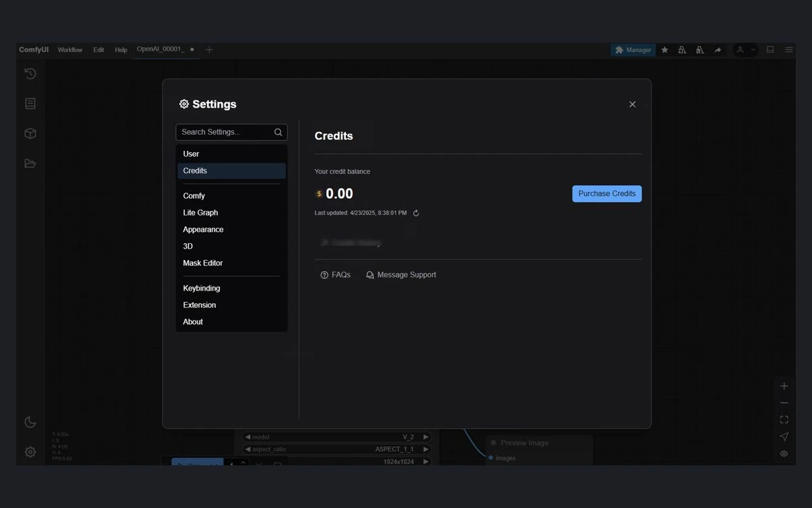The width and height of the screenshot is (812, 508).
Task: Select Lite Graph settings category
Action: 231,213
